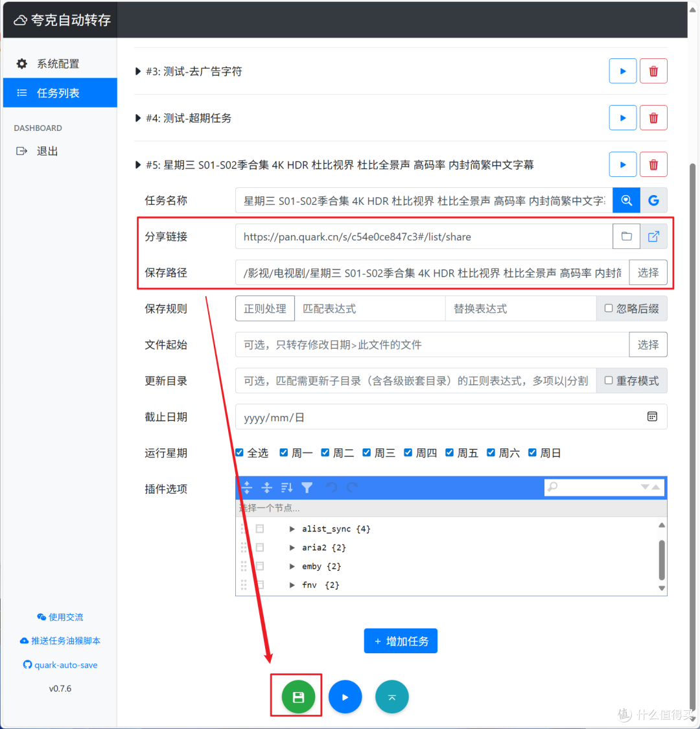
Task: Click the green save floating button
Action: pos(298,697)
